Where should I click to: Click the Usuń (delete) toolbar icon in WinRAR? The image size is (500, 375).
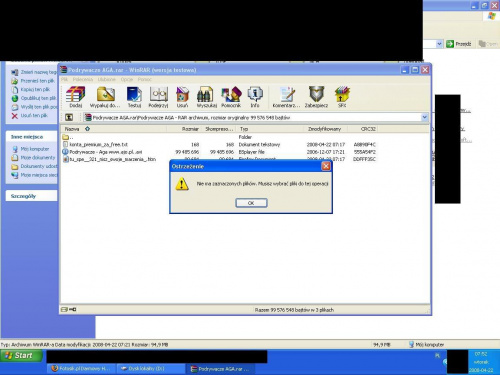[x=182, y=97]
